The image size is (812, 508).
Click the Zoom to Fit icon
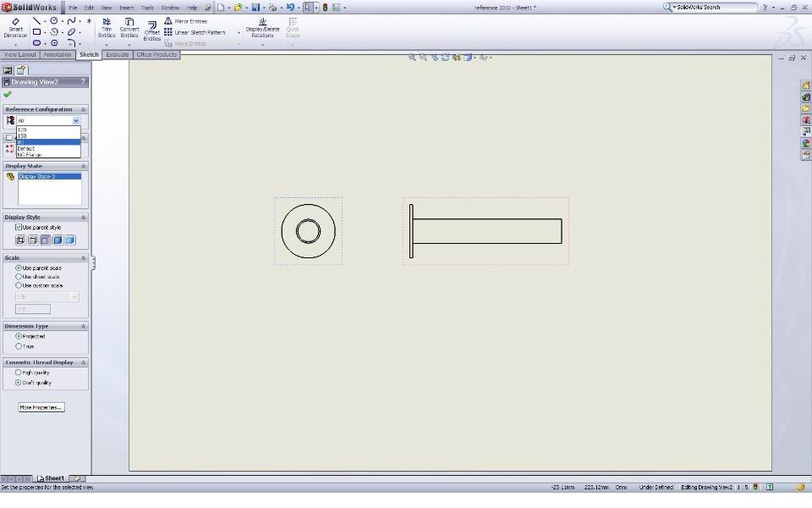click(x=412, y=58)
